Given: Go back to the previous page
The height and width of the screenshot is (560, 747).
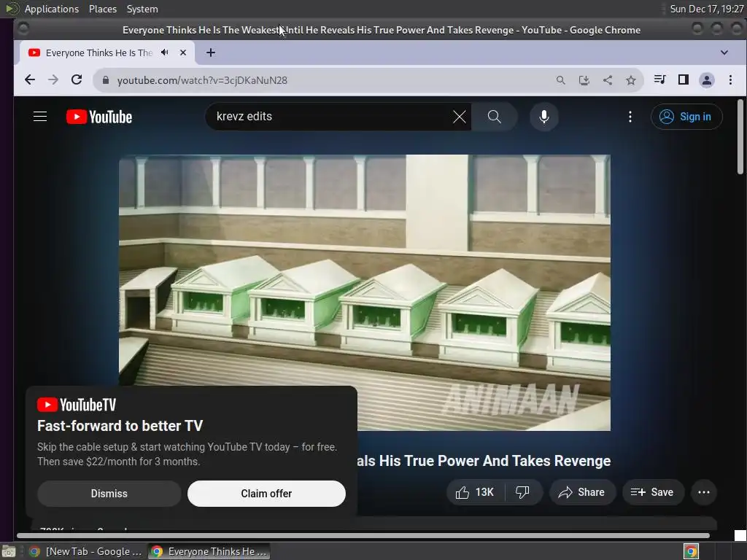Looking at the screenshot, I should click(30, 80).
